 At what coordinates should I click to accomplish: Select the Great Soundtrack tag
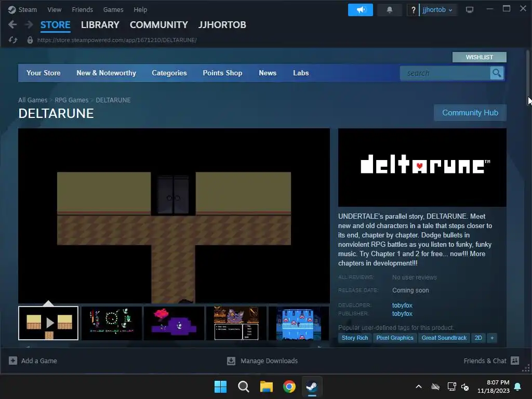[x=444, y=338]
